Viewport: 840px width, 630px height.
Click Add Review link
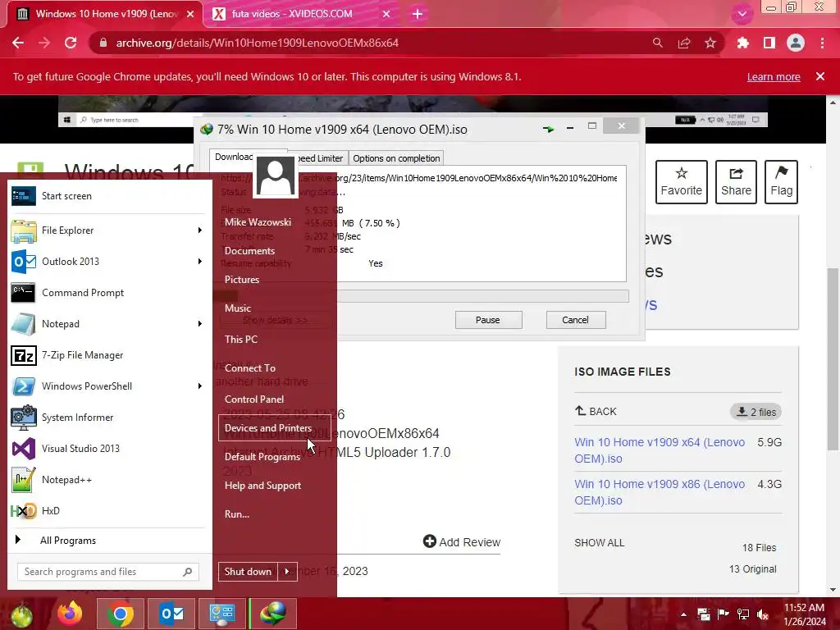[462, 541]
